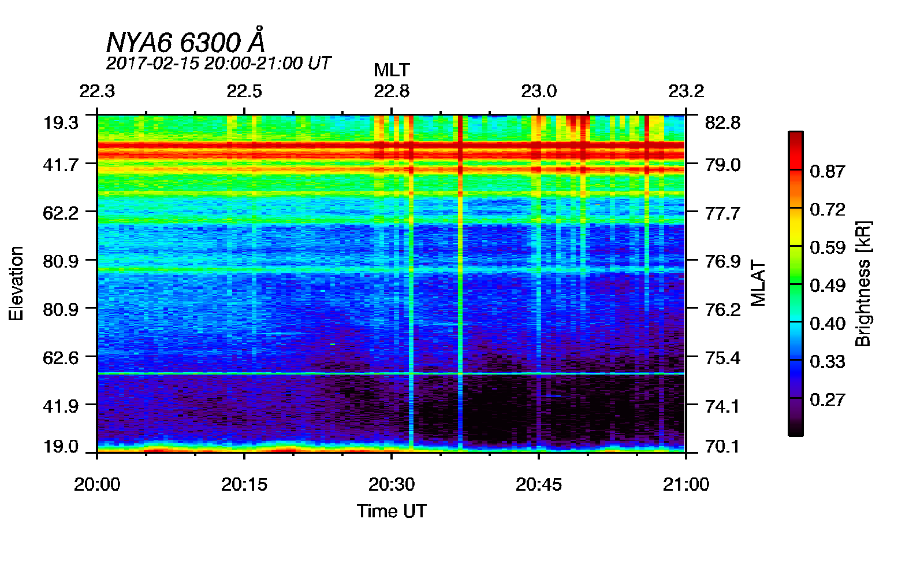924x578 pixels.
Task: Click colorbar value '0.87'
Action: (x=827, y=171)
